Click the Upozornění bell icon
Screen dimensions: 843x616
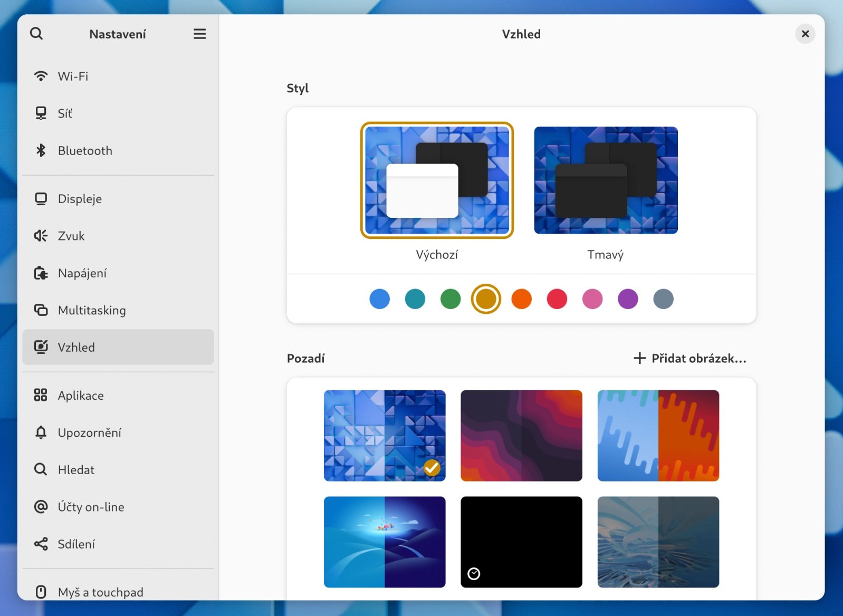(41, 432)
